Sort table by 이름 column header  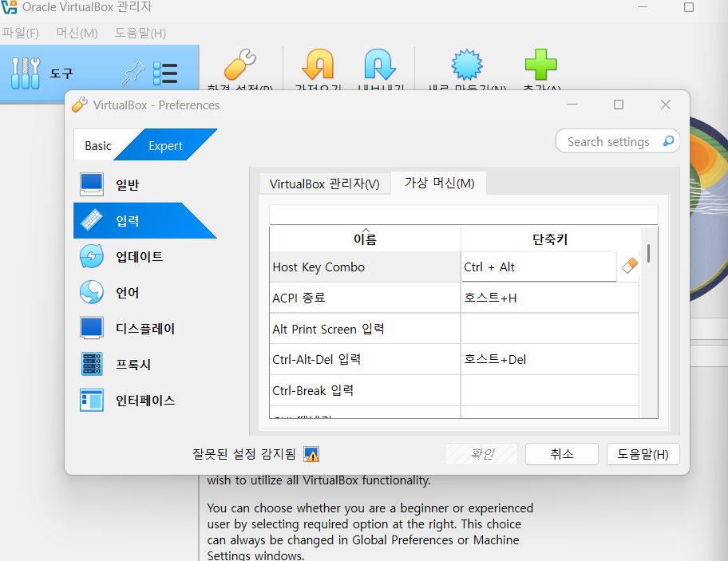click(365, 239)
